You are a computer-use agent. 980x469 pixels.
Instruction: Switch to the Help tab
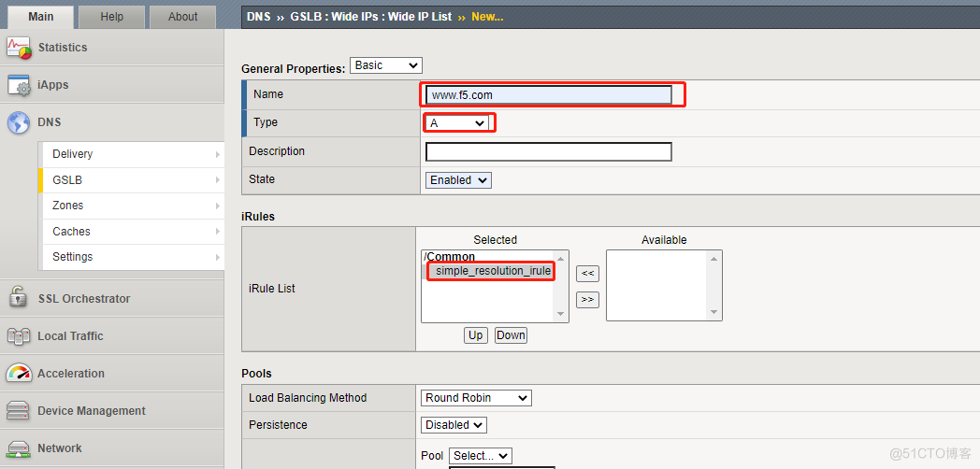111,16
